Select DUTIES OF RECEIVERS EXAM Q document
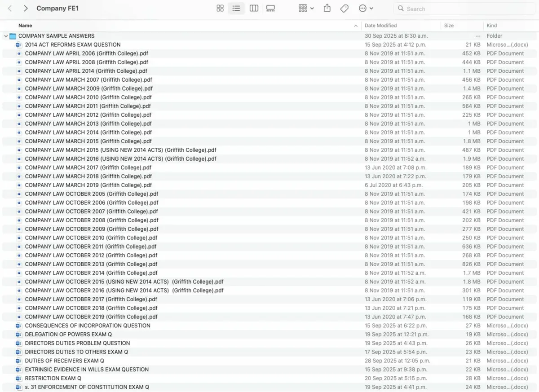This screenshot has height=392, width=539. click(x=64, y=361)
